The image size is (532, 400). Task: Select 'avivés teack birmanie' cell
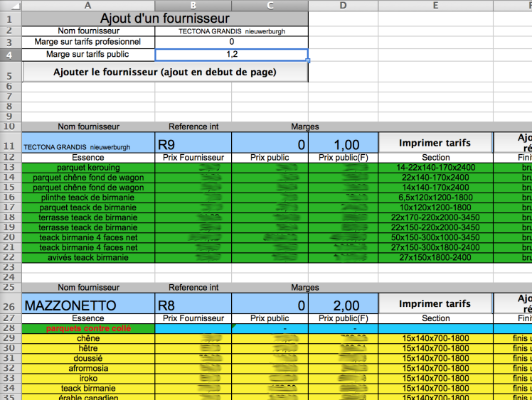[x=88, y=258]
